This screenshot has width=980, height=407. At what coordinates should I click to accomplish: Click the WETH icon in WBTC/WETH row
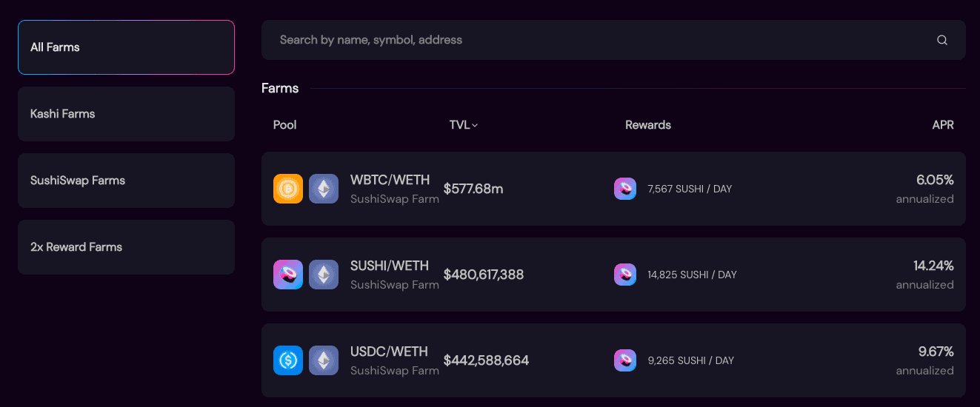click(324, 189)
